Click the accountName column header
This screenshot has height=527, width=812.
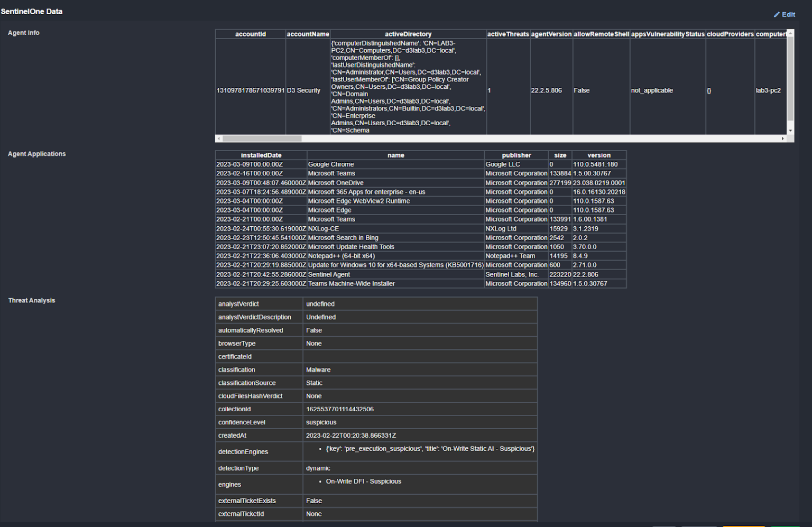pos(308,34)
